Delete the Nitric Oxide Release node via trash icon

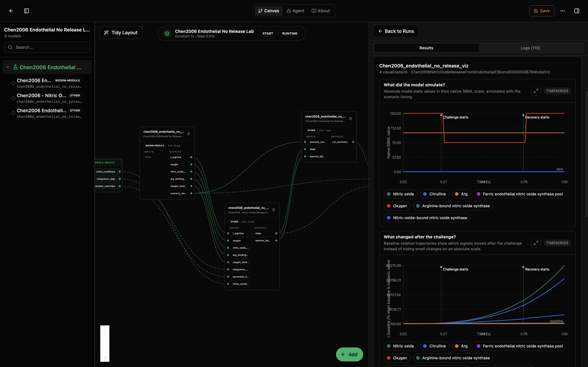pyautogui.click(x=274, y=210)
